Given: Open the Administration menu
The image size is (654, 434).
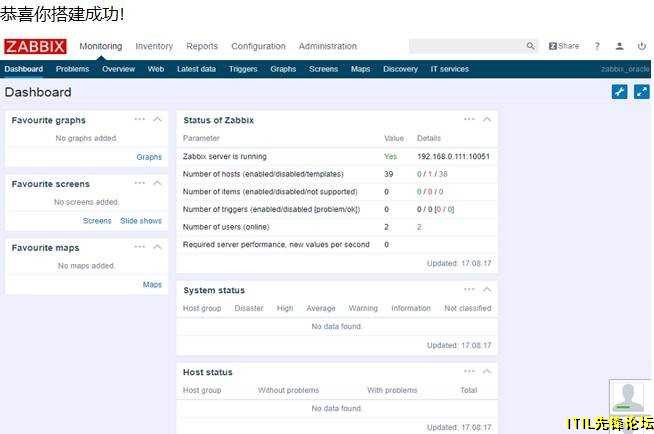Looking at the screenshot, I should point(327,46).
